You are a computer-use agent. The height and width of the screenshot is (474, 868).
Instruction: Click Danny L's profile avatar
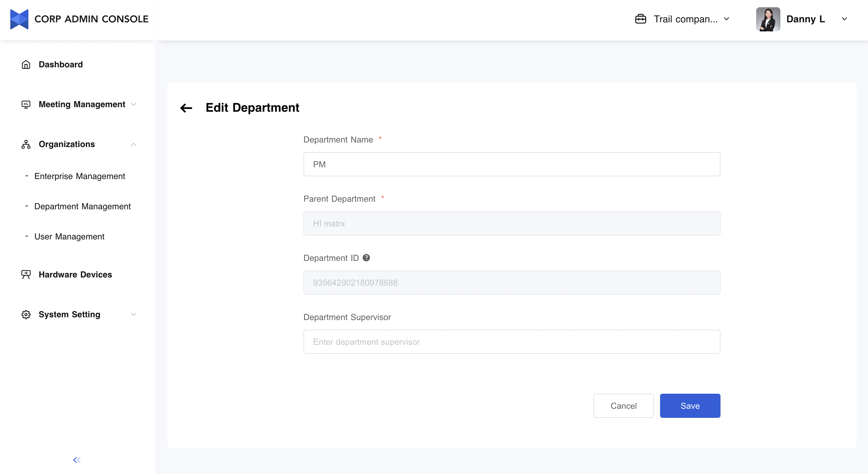768,19
